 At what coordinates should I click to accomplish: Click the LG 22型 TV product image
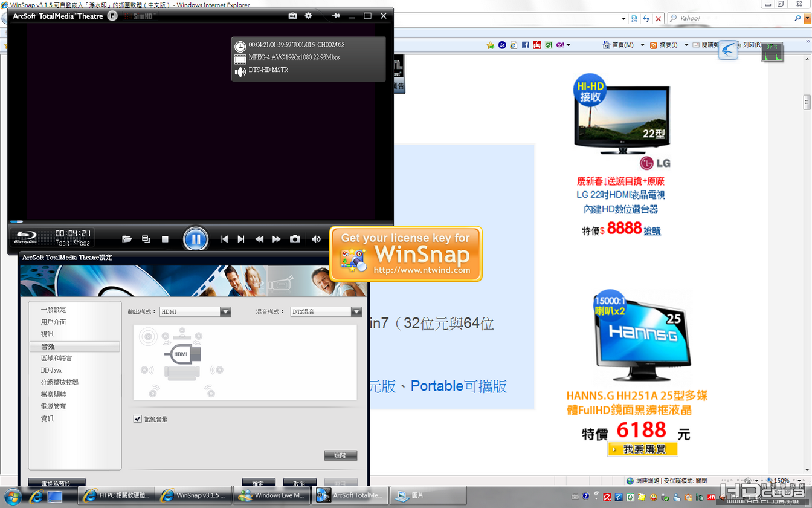tap(622, 123)
